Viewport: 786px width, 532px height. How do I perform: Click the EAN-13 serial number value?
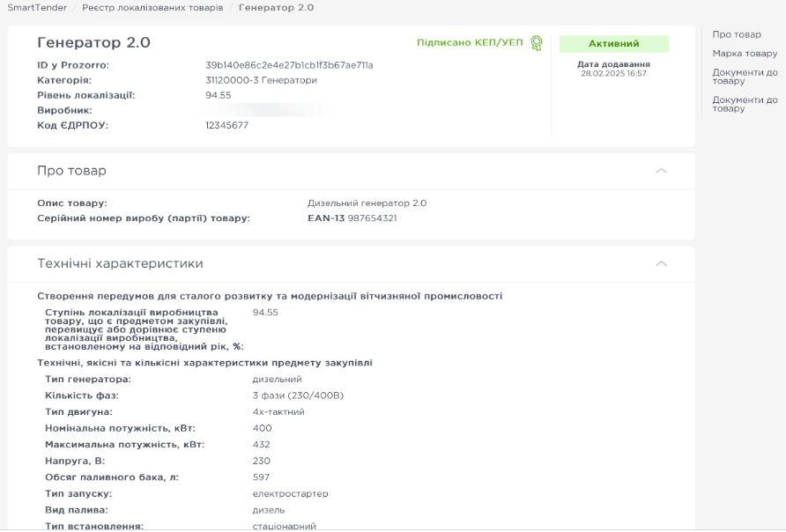pyautogui.click(x=352, y=218)
